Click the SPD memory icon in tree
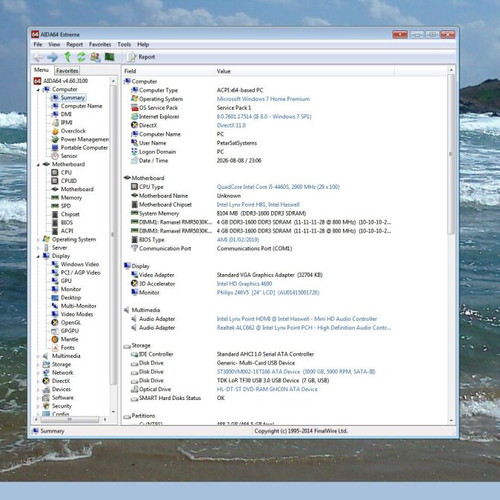The height and width of the screenshot is (500, 500). (x=55, y=206)
